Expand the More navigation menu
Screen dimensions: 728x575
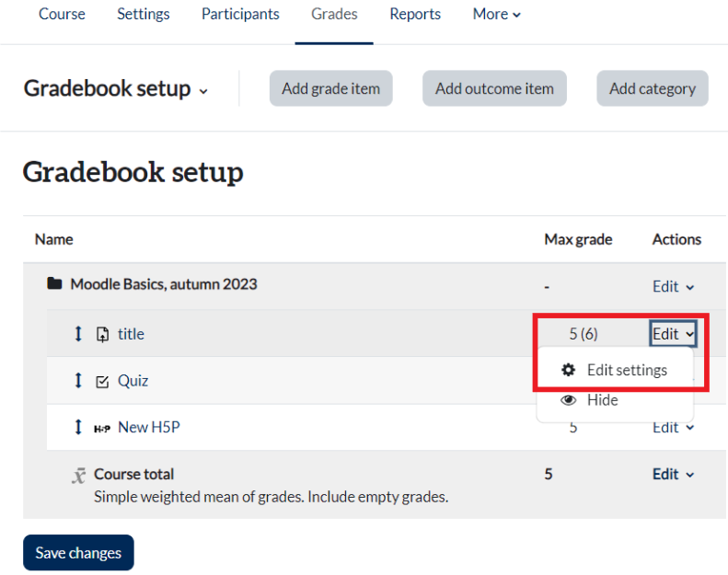[x=496, y=15]
